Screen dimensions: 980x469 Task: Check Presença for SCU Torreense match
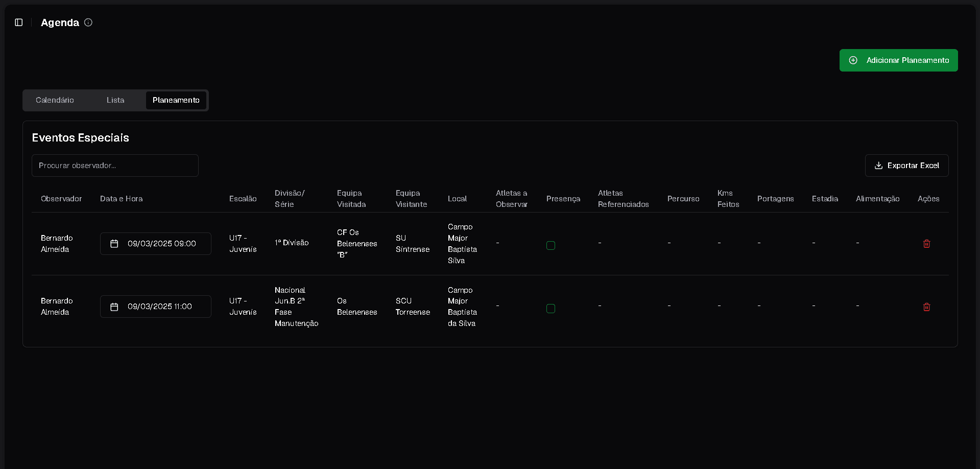coord(551,309)
